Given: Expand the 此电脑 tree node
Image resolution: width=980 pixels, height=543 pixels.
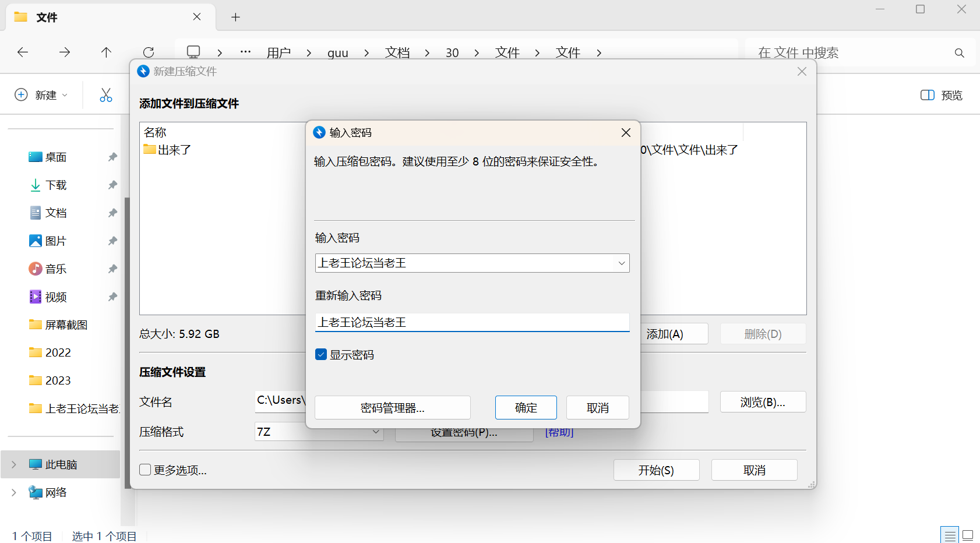Looking at the screenshot, I should [x=14, y=464].
